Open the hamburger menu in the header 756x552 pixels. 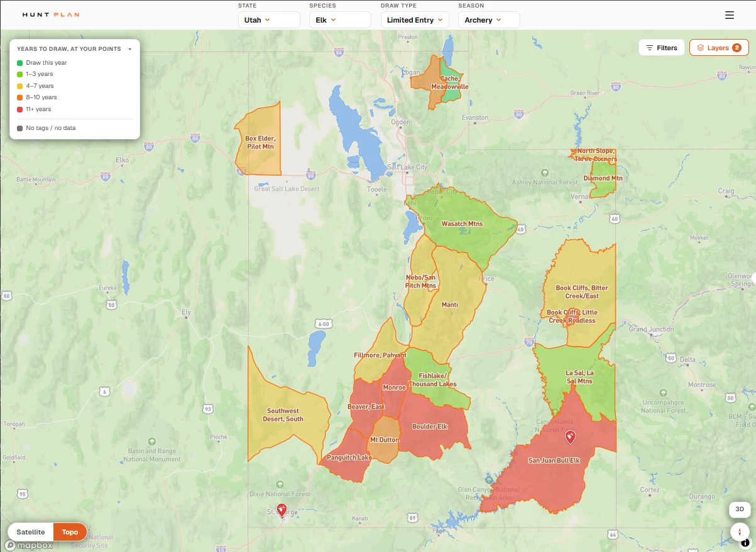pos(729,16)
